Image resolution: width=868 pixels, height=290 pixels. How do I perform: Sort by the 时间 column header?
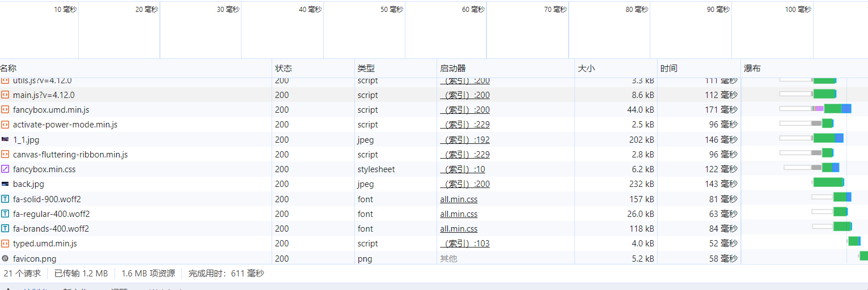(668, 69)
